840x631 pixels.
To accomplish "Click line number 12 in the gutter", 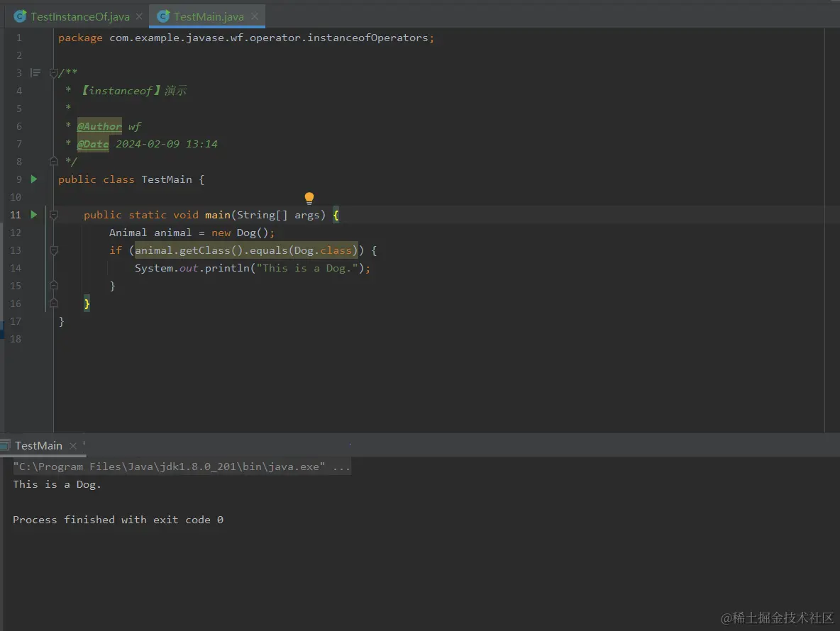I will coord(16,233).
